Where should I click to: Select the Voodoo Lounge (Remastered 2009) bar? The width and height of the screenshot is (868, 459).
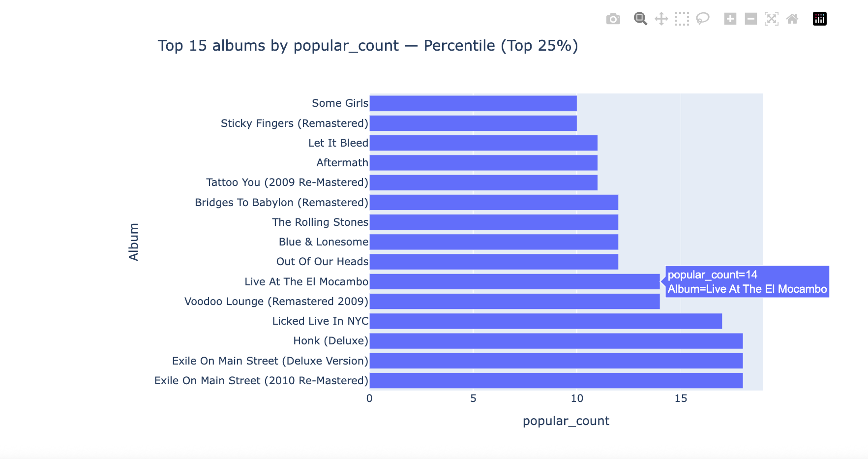pos(514,302)
